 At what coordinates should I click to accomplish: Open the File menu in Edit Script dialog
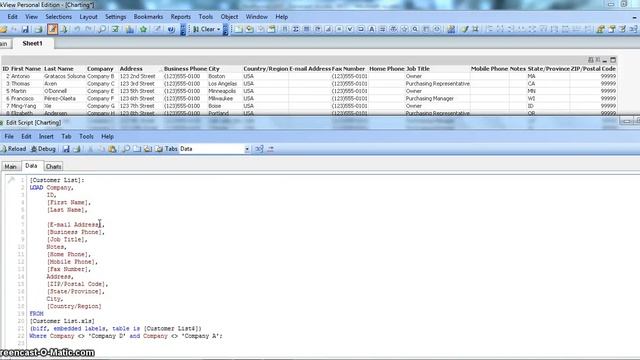point(9,136)
